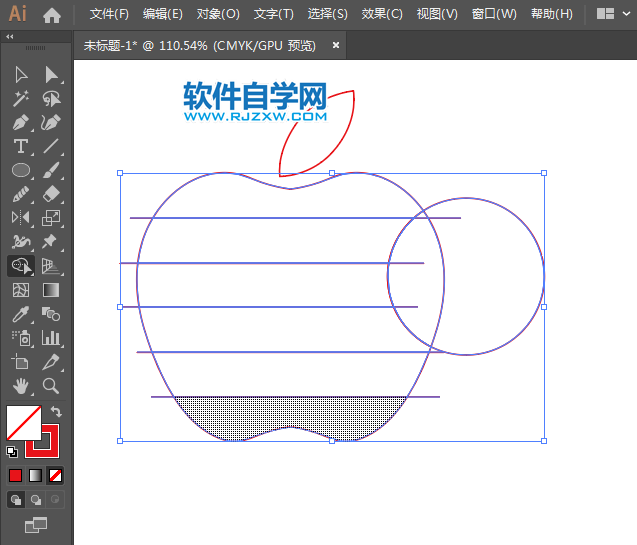Collapse the toolbar double arrows

point(10,37)
